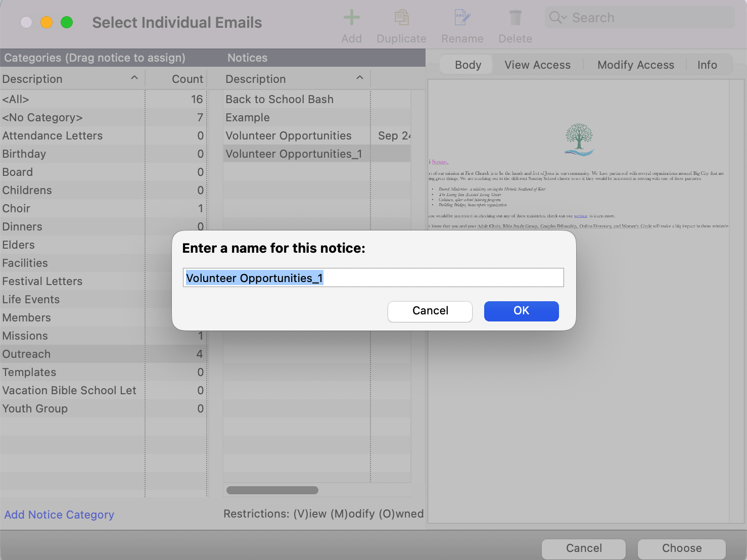
Task: Select the Outreach category
Action: 103,354
